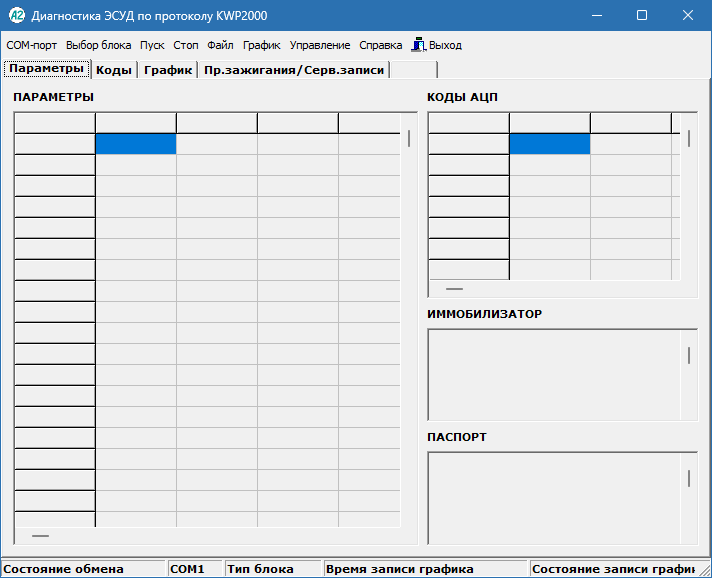Open the Файл menu
712x578 pixels.
[x=220, y=45]
